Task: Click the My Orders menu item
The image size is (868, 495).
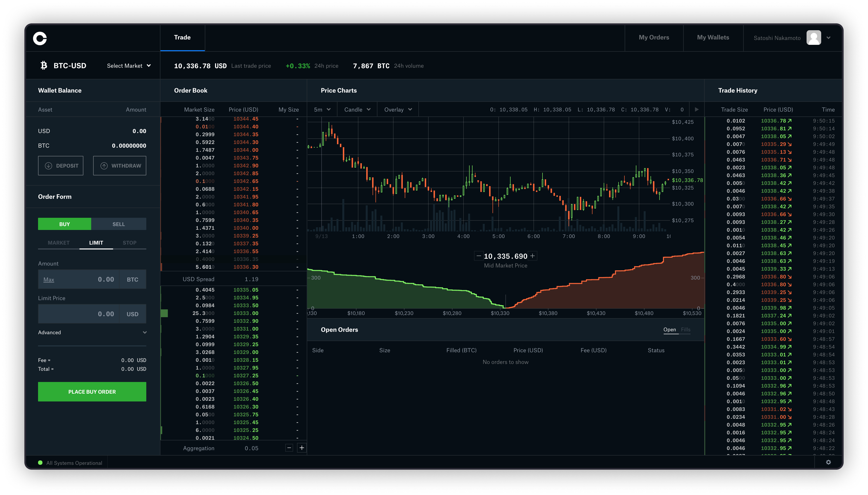Action: (x=654, y=37)
